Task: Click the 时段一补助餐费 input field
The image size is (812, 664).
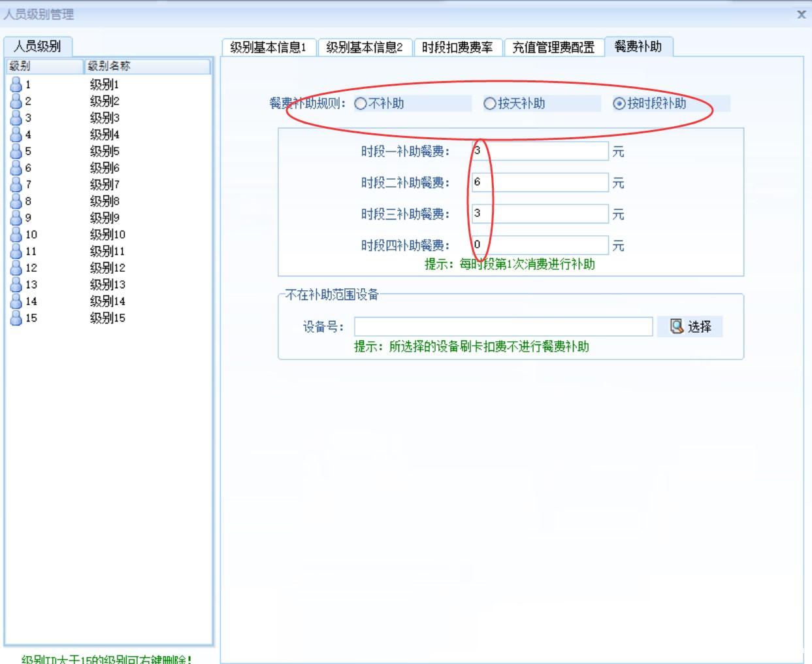Action: tap(540, 151)
